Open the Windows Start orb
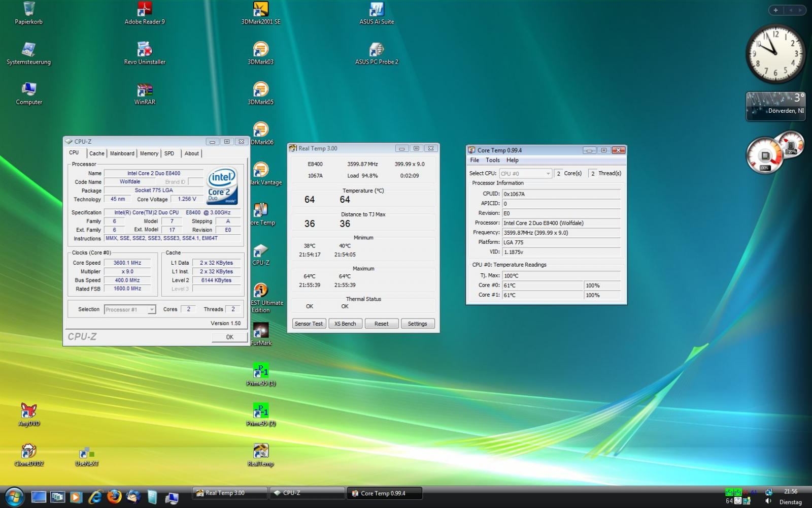The height and width of the screenshot is (508, 812). [14, 496]
